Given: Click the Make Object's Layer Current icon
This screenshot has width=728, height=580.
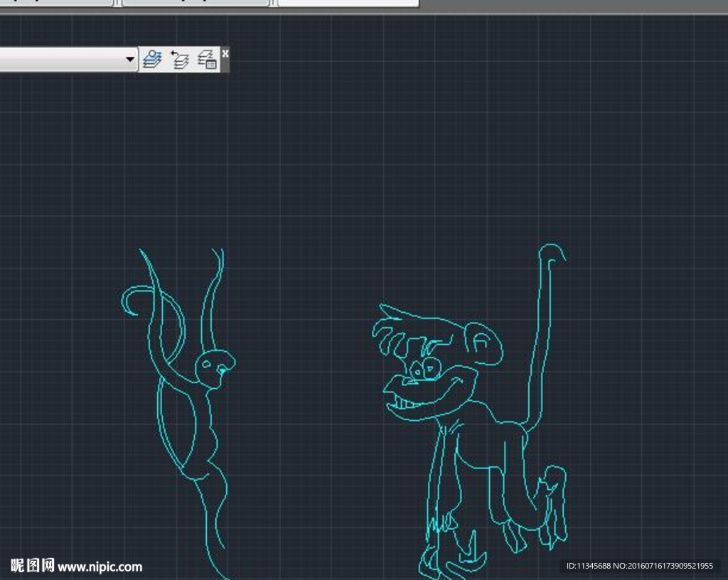Looking at the screenshot, I should tap(152, 59).
